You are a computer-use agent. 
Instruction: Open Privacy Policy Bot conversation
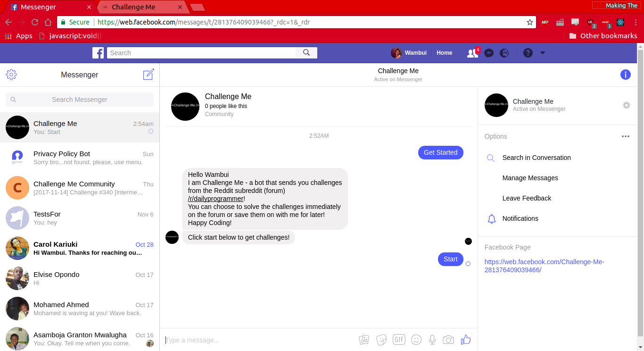[80, 158]
